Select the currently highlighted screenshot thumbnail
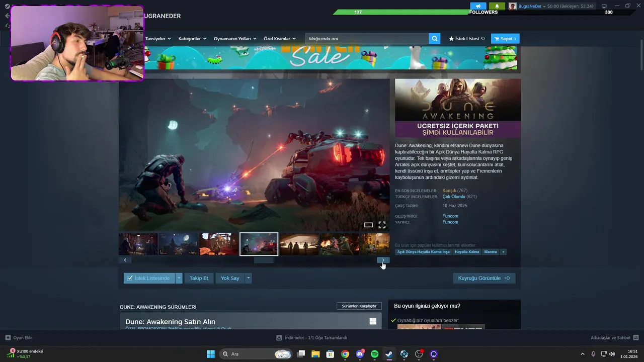Screen dimensions: 644x362 [x=259, y=244]
